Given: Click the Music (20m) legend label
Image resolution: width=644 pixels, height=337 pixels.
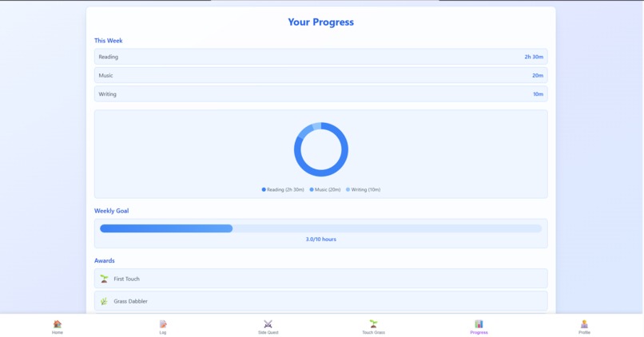Looking at the screenshot, I should click(x=328, y=189).
